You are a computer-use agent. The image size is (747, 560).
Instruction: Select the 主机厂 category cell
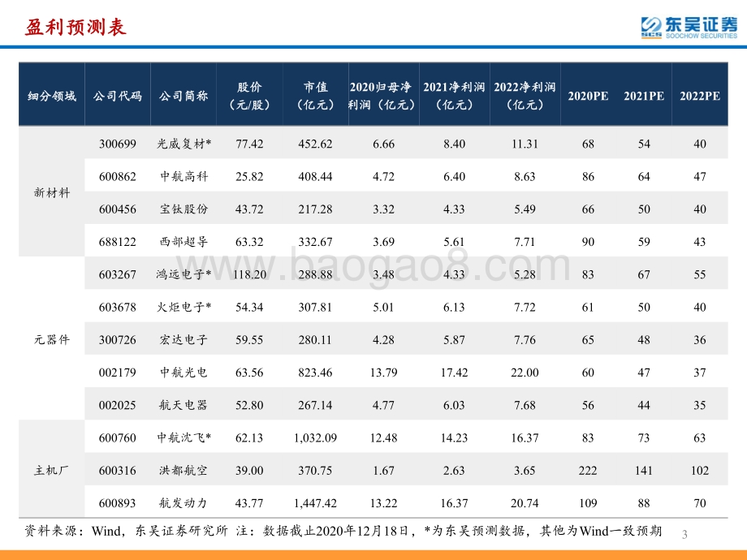click(51, 471)
